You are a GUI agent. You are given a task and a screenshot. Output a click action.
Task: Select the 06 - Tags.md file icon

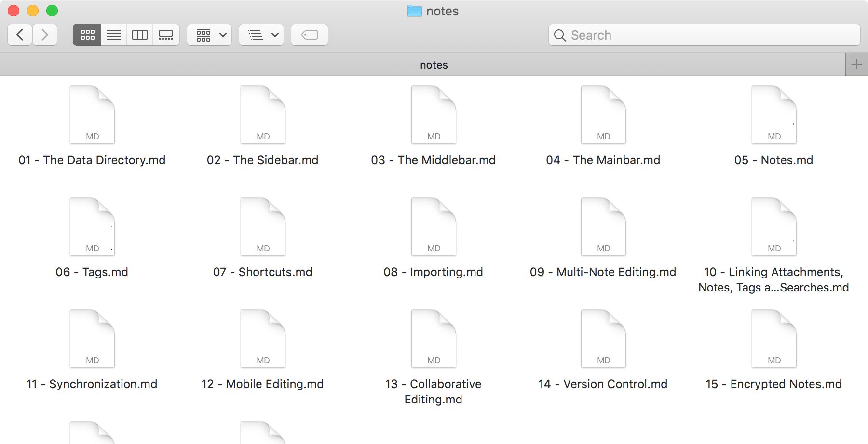point(92,226)
